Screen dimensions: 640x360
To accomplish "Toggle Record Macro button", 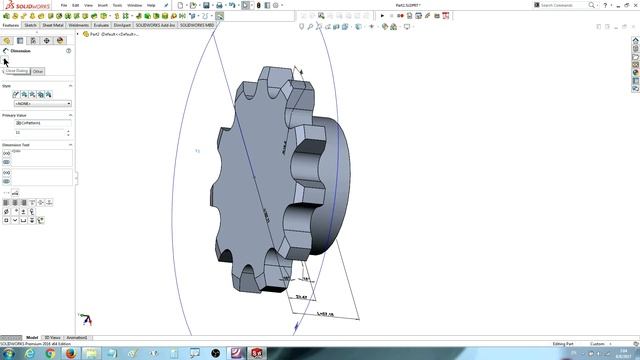I will (x=400, y=16).
